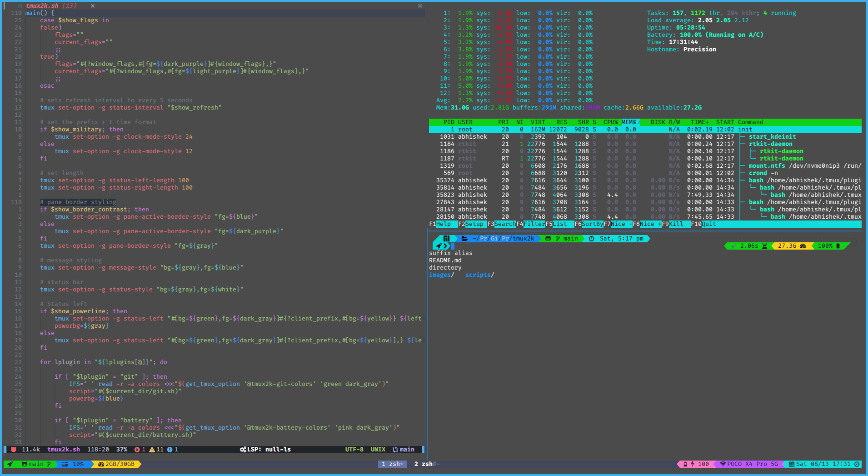Click the rocket session icon in tmux status bar
The height and width of the screenshot is (476, 868).
pyautogui.click(x=10, y=464)
